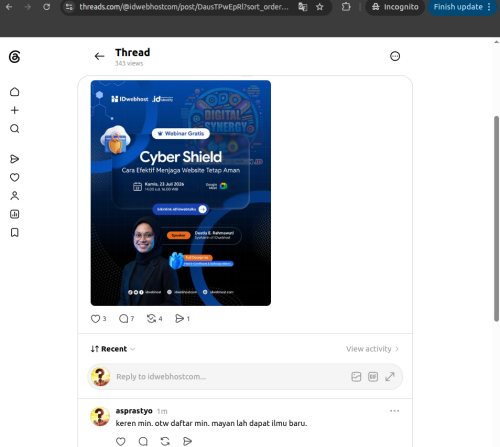Like asprastyo's reply
This screenshot has width=500, height=447.
click(121, 441)
